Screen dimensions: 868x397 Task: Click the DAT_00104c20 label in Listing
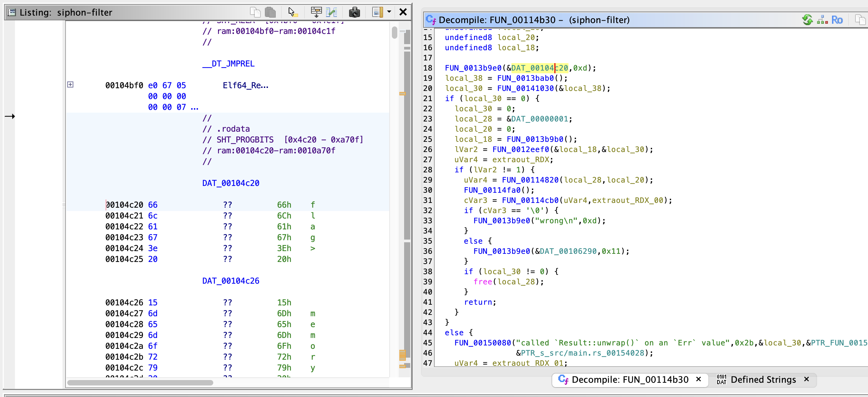[x=231, y=183]
